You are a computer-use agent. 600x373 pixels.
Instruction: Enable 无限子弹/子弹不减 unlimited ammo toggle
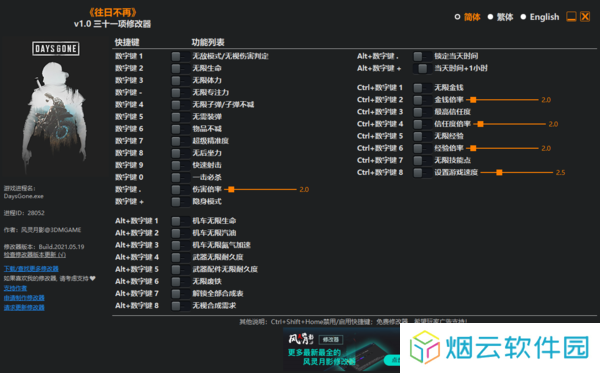[180, 105]
